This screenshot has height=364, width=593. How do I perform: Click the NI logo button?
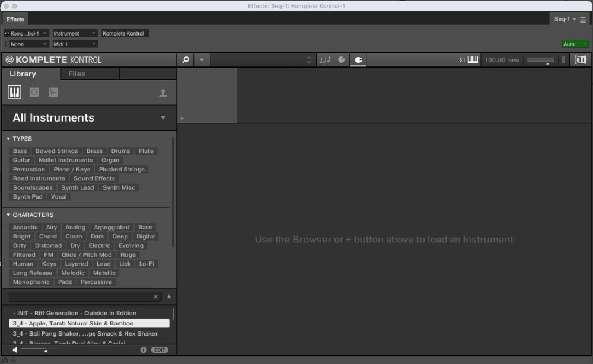(x=580, y=60)
